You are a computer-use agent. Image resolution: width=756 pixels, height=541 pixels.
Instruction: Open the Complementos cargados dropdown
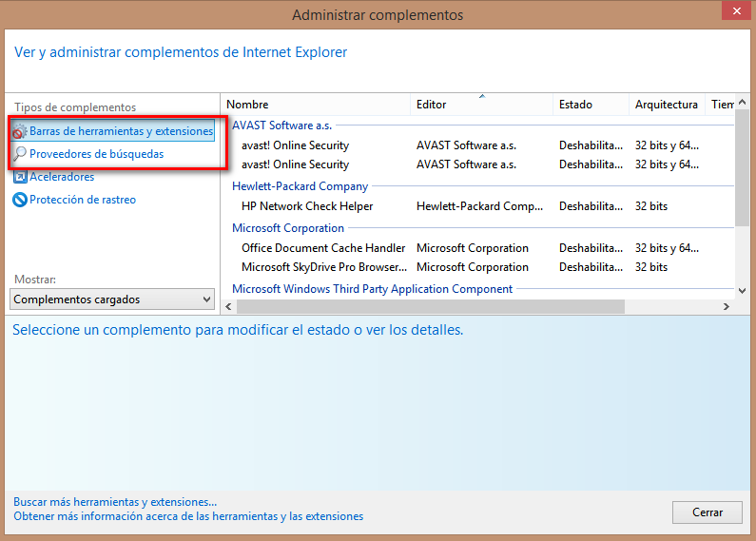pyautogui.click(x=112, y=299)
